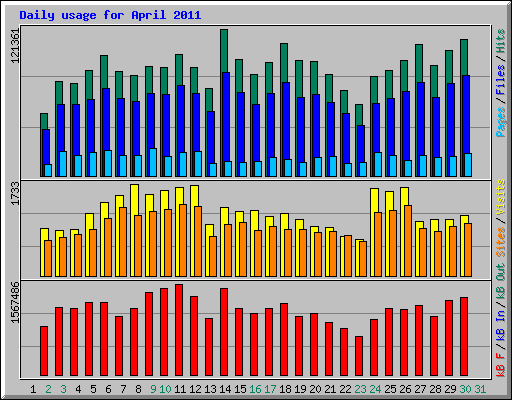Select the tallest red kB bar for day 11

179,330
